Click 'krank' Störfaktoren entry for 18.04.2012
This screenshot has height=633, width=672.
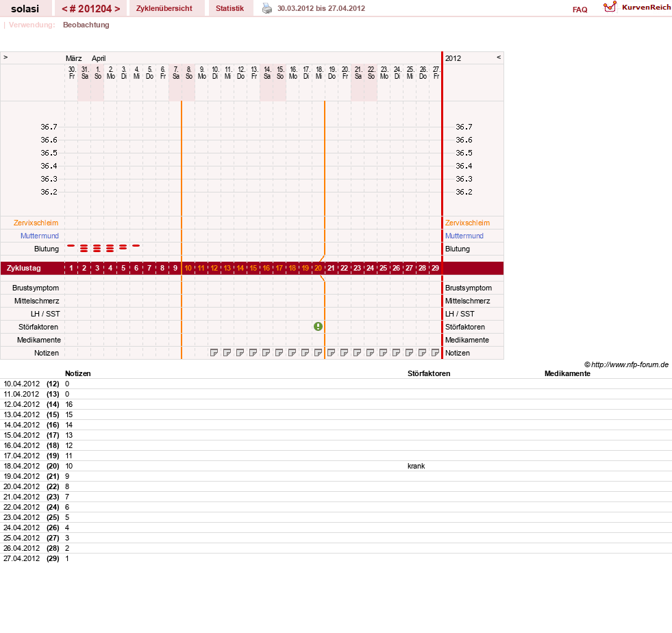(416, 466)
